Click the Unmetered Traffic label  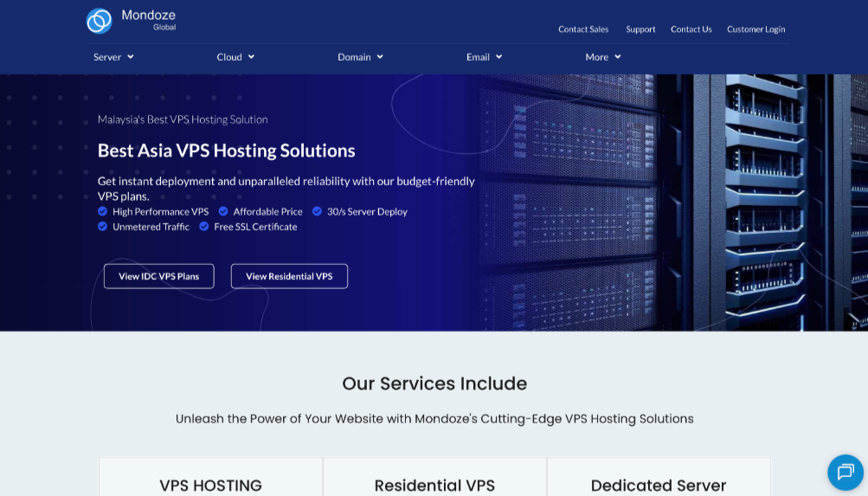click(151, 227)
